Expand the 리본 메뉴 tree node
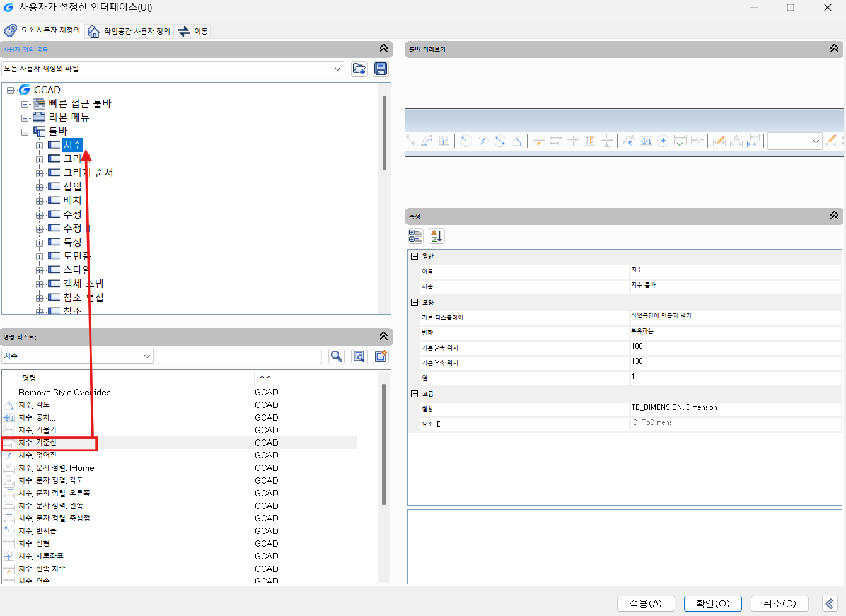The image size is (846, 616). click(25, 118)
